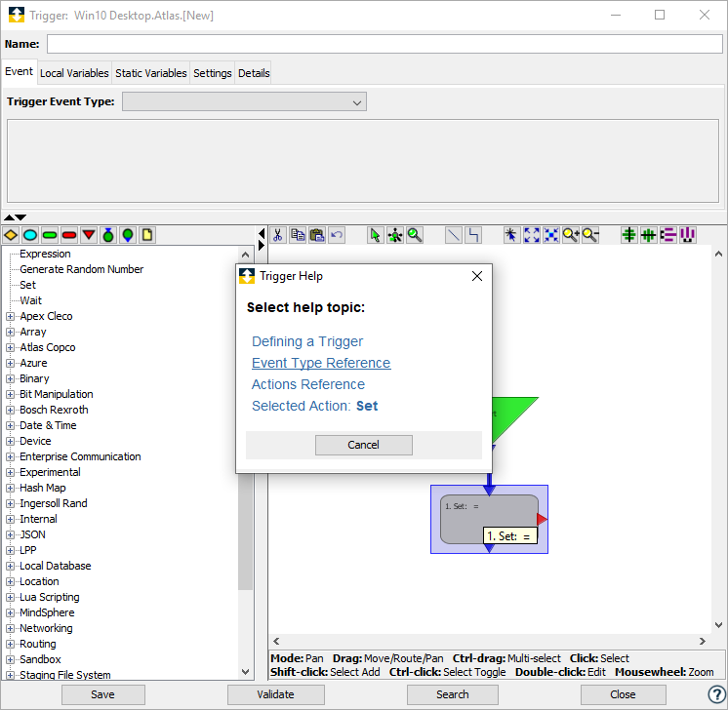
Task: Open the Trigger Event Type dropdown
Action: (244, 101)
